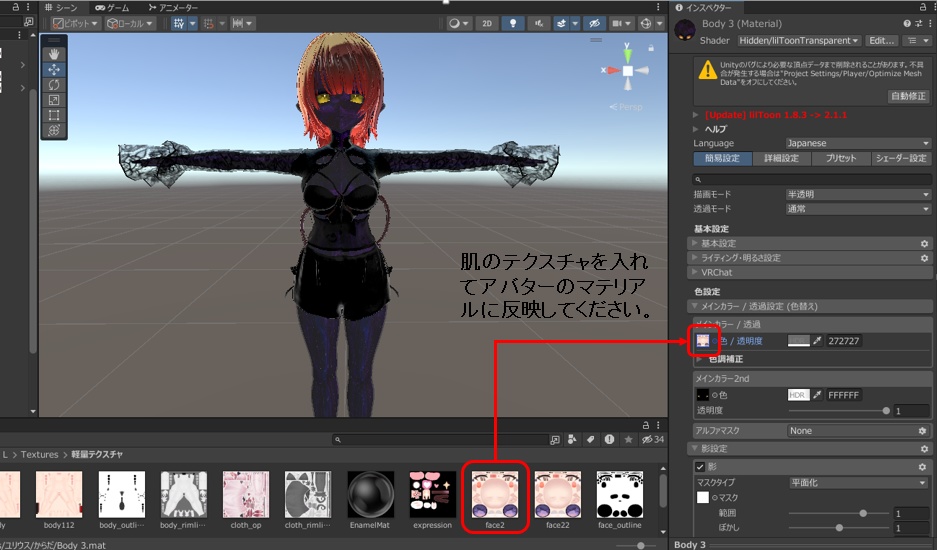
Task: Focus the inspector property search field
Action: point(812,179)
